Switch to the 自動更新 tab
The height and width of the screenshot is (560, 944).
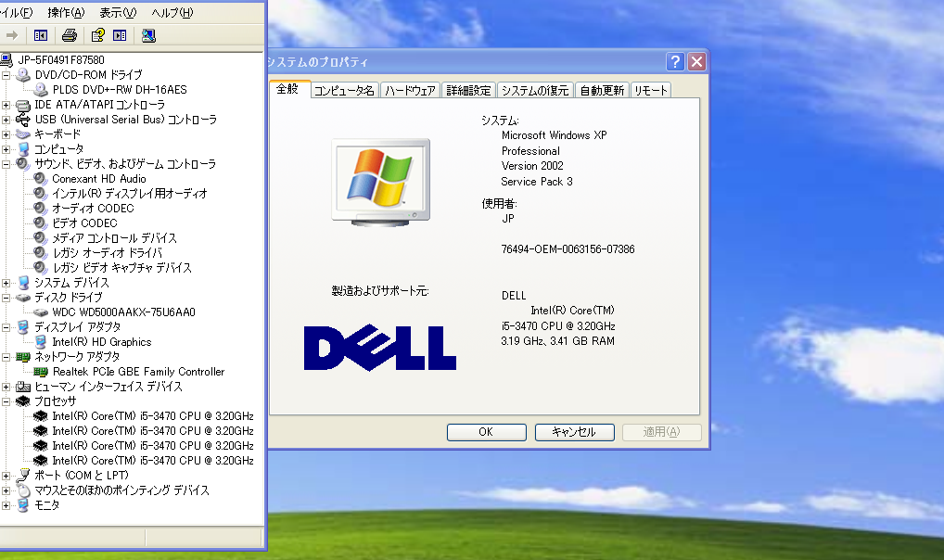point(602,91)
